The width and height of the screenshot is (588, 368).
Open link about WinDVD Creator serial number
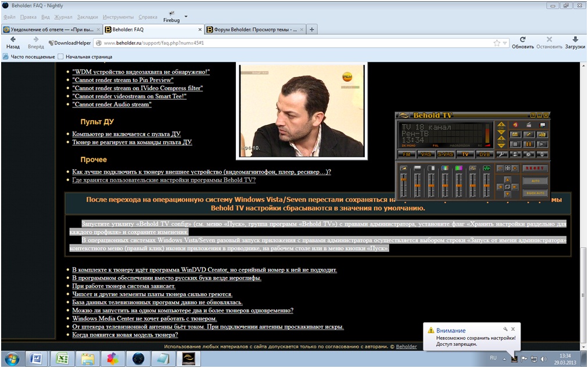click(x=204, y=270)
